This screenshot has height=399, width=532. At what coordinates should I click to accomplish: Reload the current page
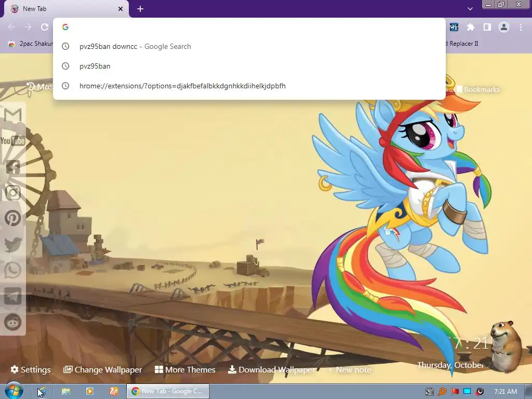click(45, 27)
